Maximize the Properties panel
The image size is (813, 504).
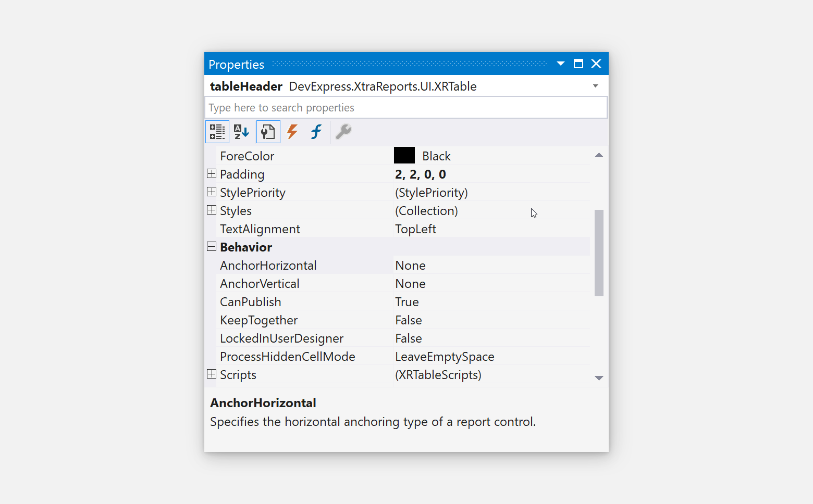578,64
